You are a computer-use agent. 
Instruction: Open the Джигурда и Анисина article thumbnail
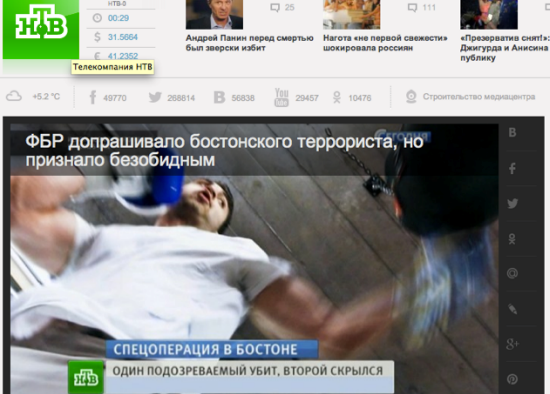(x=489, y=14)
